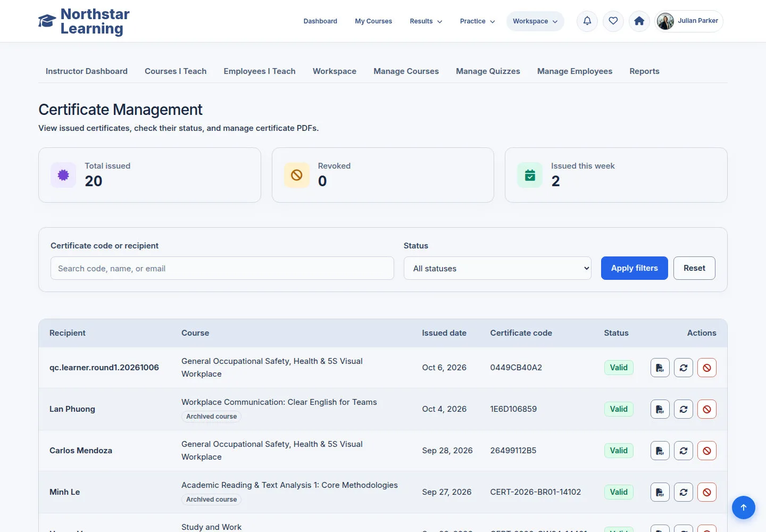Revoke Lan Phuong's certificate
Image resolution: width=766 pixels, height=532 pixels.
pyautogui.click(x=707, y=409)
